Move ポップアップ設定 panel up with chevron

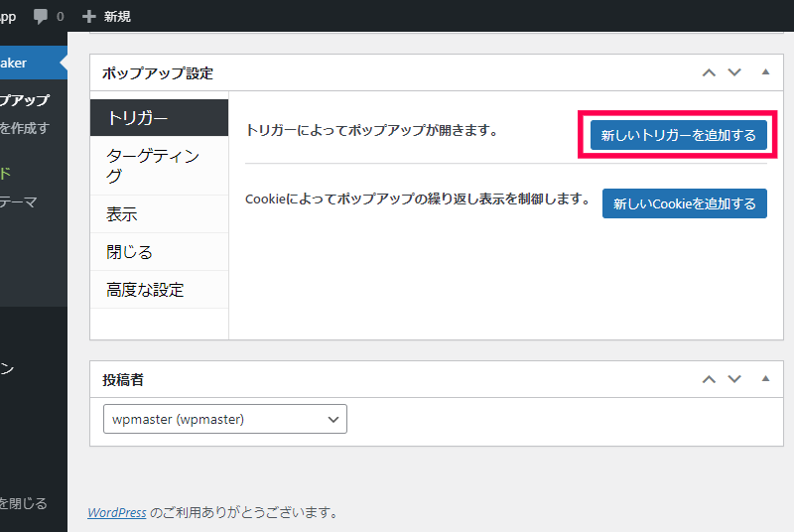click(x=709, y=72)
